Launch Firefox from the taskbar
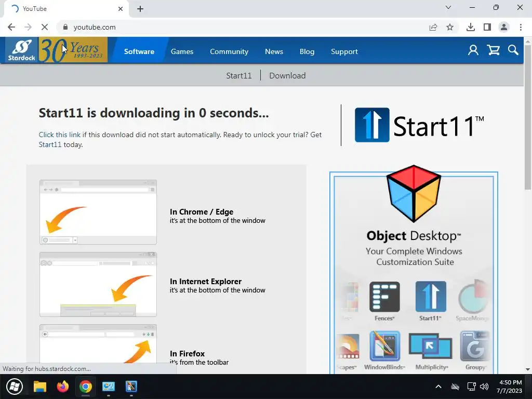This screenshot has width=532, height=399. (62, 387)
